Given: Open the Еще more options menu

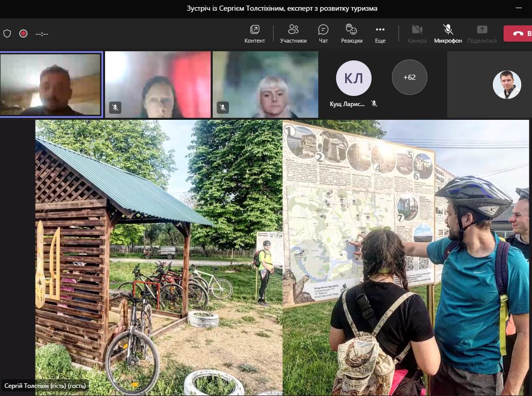Looking at the screenshot, I should [380, 34].
